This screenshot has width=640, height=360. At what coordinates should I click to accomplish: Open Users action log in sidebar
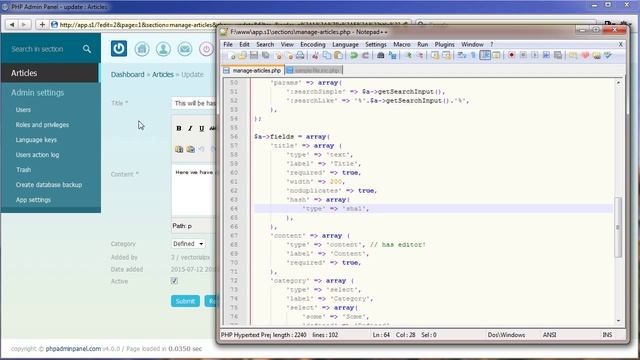pyautogui.click(x=37, y=155)
